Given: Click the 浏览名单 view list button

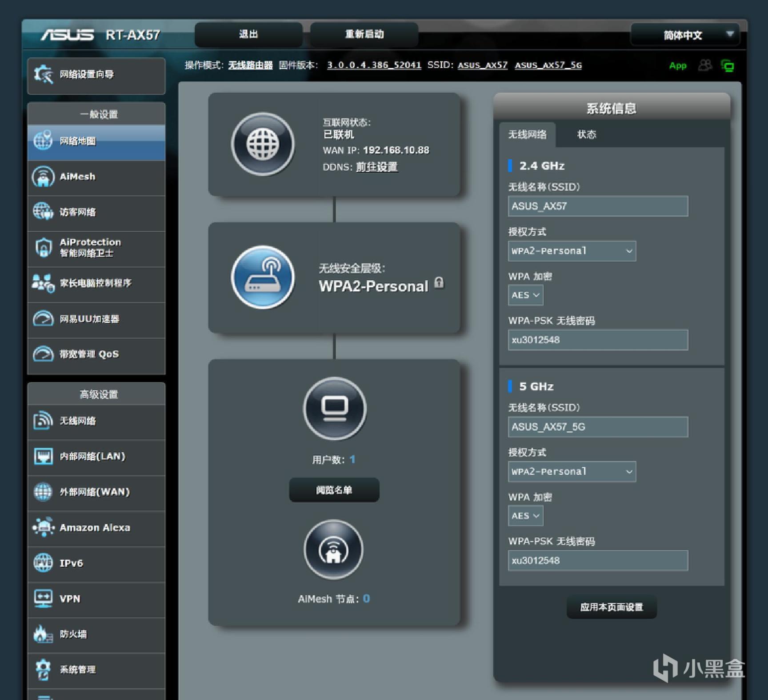Looking at the screenshot, I should tap(334, 490).
